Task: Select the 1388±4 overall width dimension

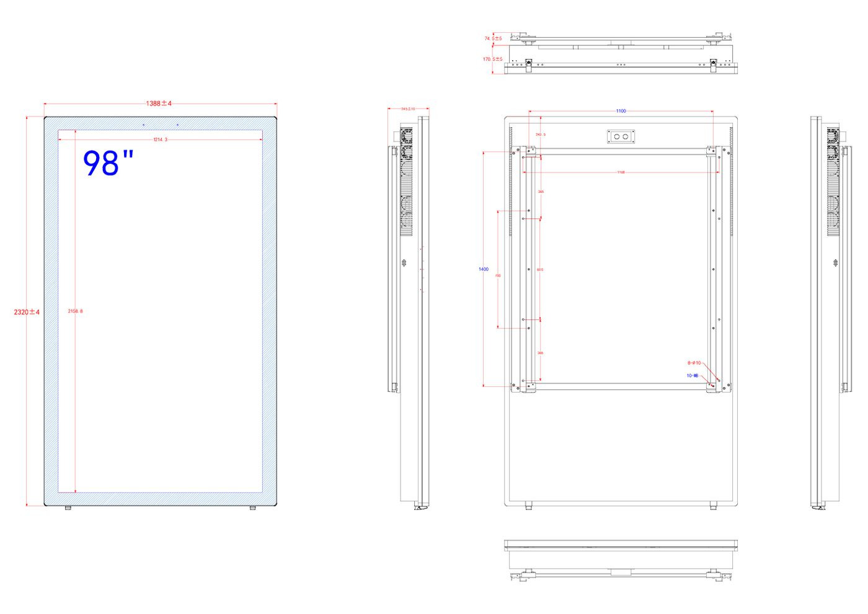Action: click(159, 104)
